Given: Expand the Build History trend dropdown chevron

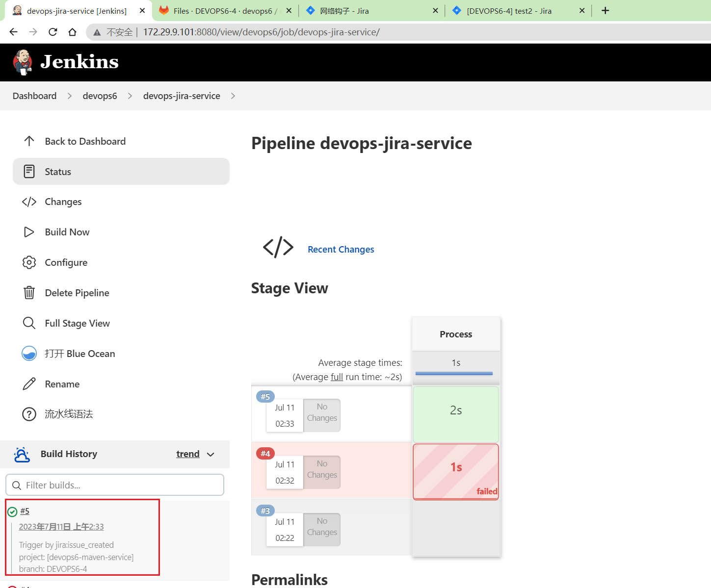Looking at the screenshot, I should tap(211, 455).
